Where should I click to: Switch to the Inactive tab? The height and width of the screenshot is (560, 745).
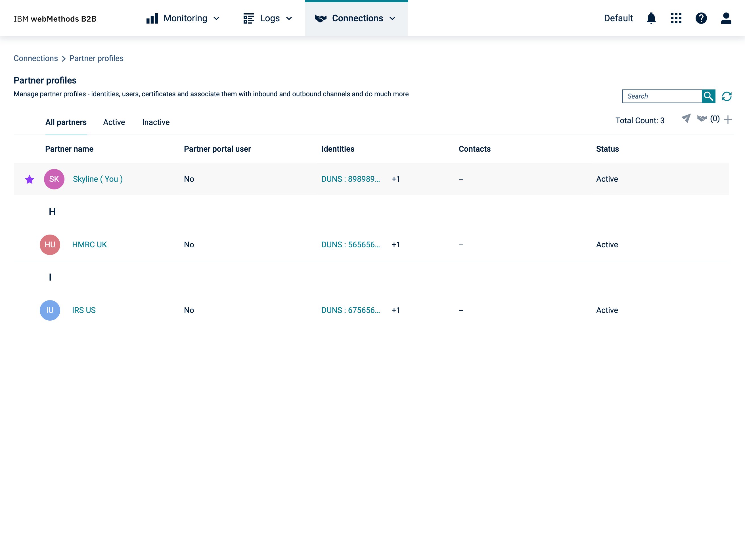point(156,122)
